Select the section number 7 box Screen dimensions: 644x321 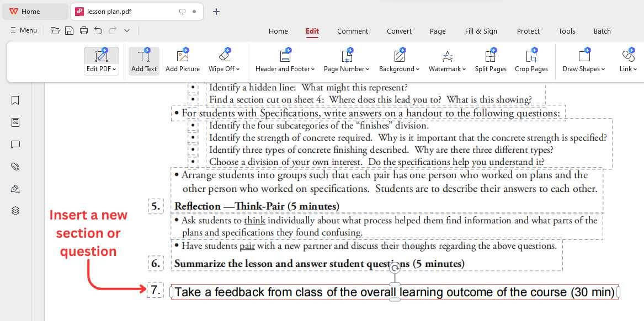[x=155, y=291]
